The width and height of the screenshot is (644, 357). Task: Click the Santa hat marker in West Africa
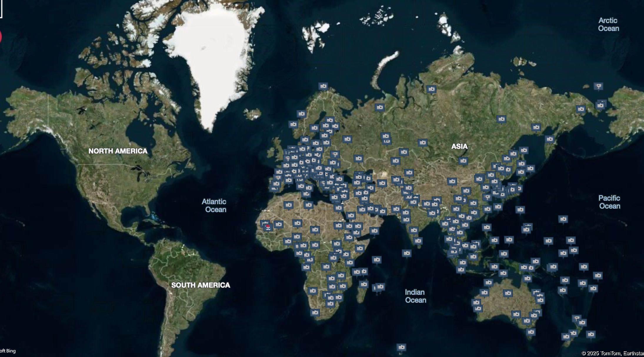point(268,227)
